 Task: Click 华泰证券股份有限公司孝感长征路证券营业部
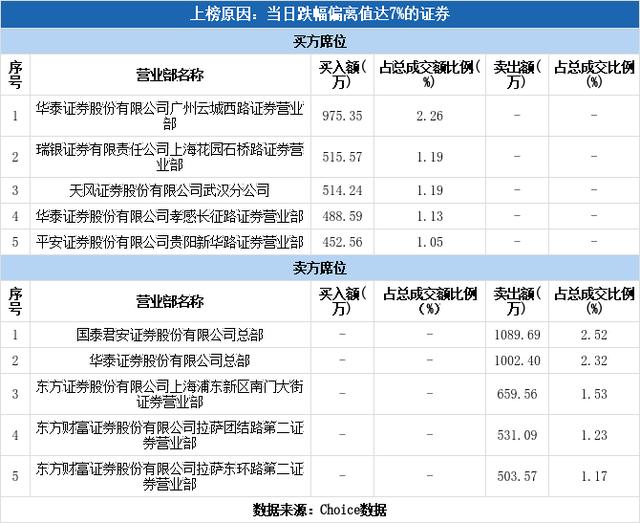click(170, 216)
